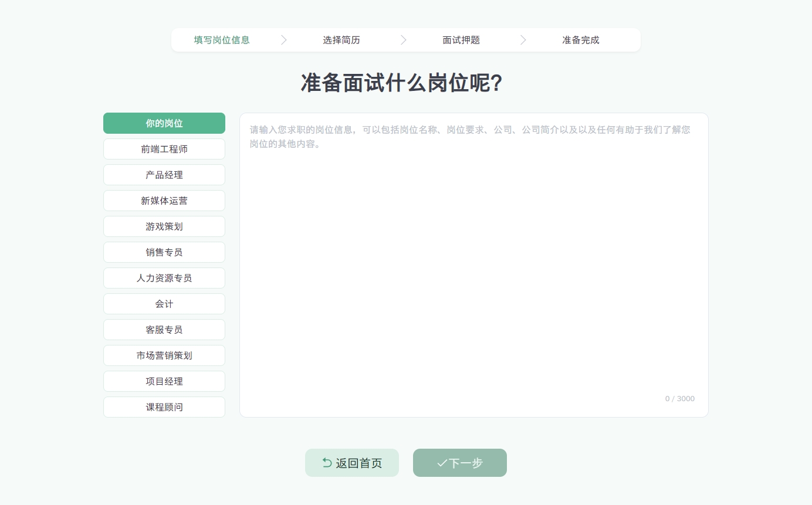Choose the 销售专员 position
The height and width of the screenshot is (505, 812).
164,252
